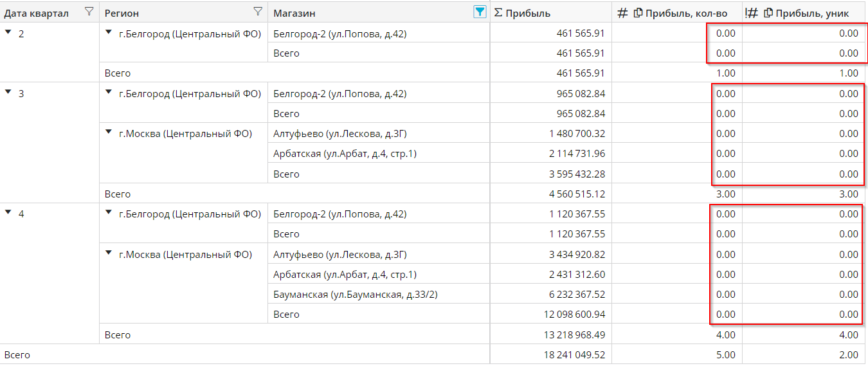
Task: Collapse г.Москва region under quarter 3
Action: (x=109, y=133)
